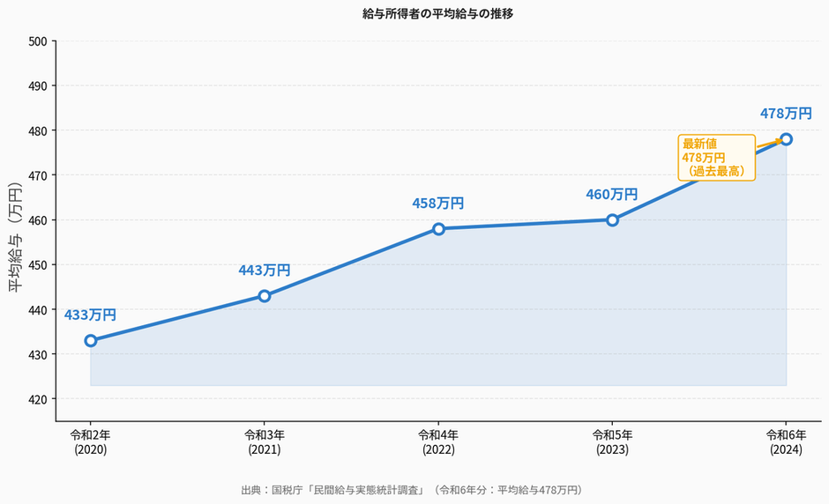Viewport: 829px width, 504px height.
Task: Click the orange 最新値 annotation box
Action: point(716,158)
